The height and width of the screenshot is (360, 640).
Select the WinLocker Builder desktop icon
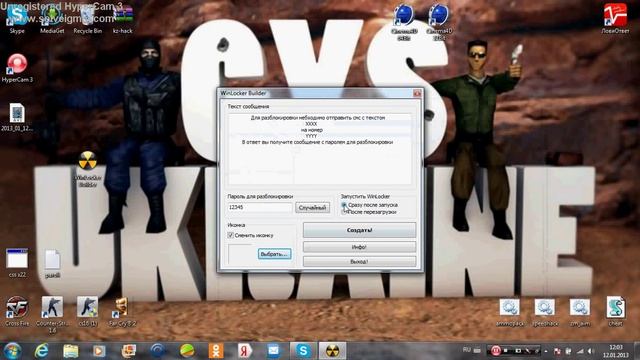(87, 169)
